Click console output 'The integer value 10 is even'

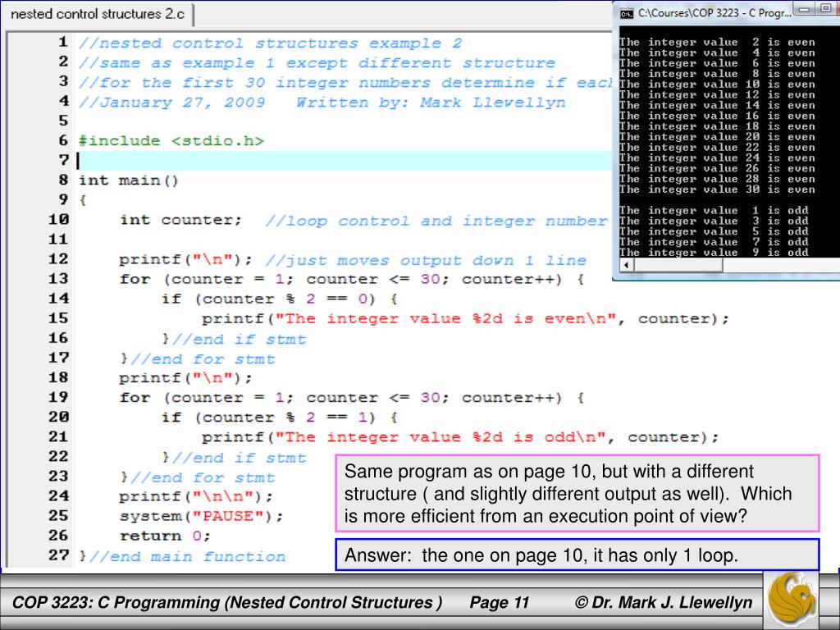(717, 84)
